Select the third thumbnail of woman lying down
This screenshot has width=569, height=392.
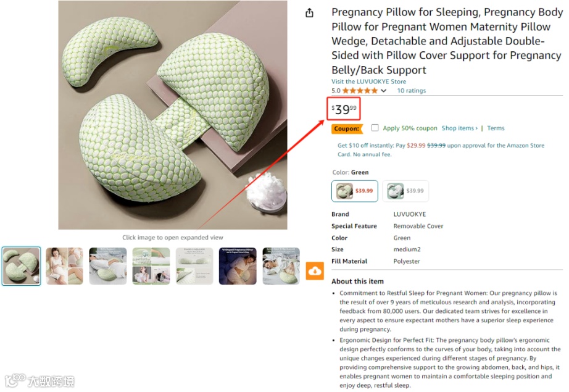pos(108,266)
